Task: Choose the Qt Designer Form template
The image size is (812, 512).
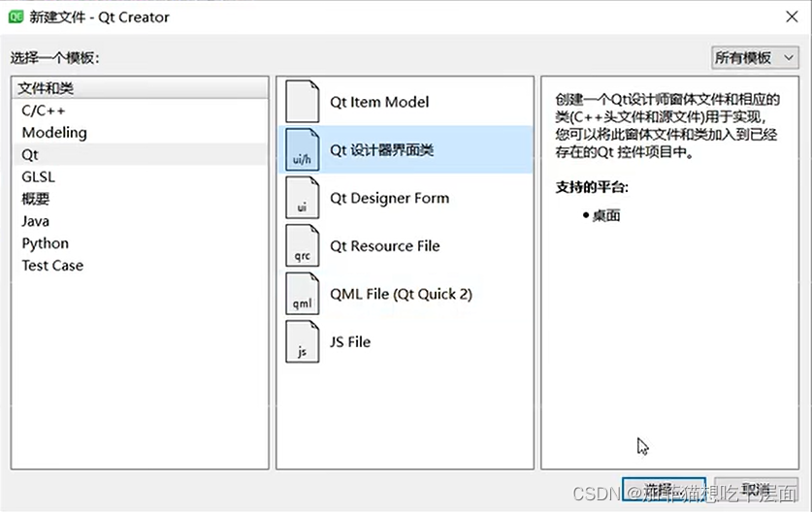Action: [405, 198]
